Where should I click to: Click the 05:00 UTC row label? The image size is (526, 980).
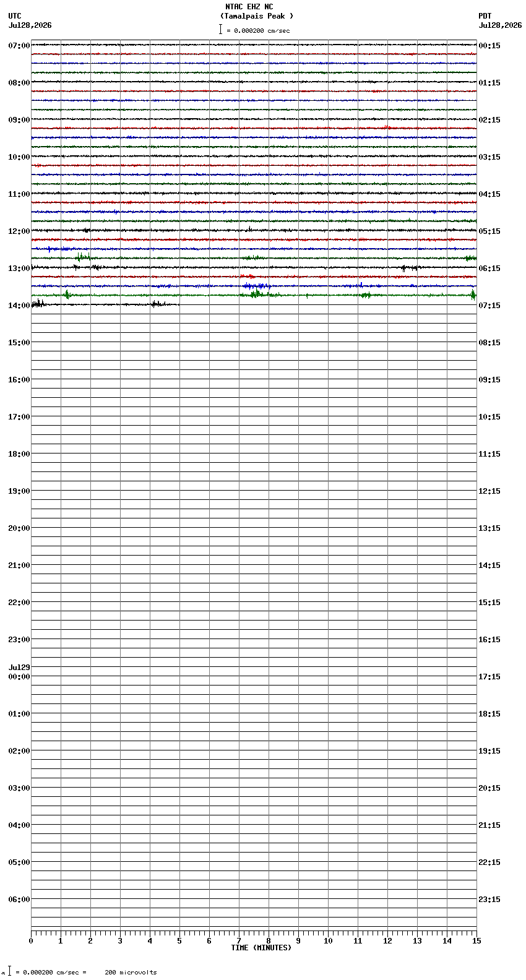coord(19,862)
